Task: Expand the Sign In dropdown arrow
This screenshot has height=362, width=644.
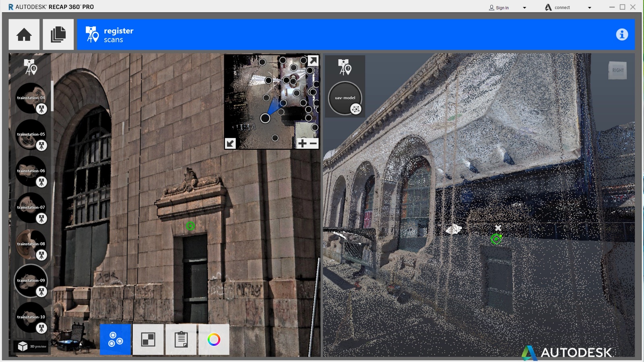Action: (524, 8)
